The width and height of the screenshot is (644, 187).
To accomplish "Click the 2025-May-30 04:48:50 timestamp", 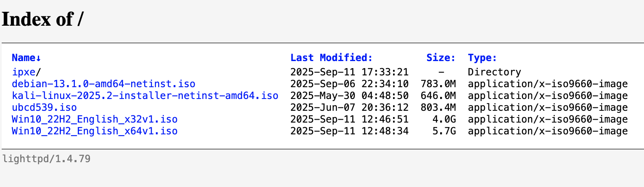I will click(349, 96).
